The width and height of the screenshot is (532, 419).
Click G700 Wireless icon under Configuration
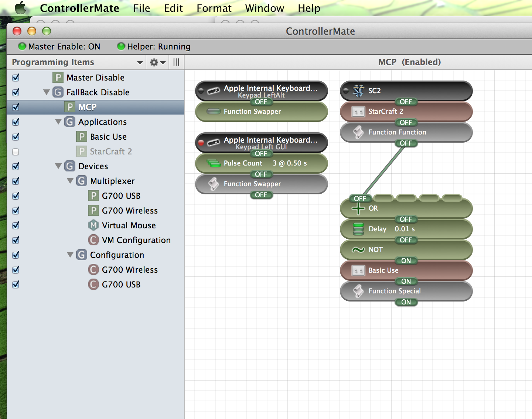pyautogui.click(x=93, y=270)
